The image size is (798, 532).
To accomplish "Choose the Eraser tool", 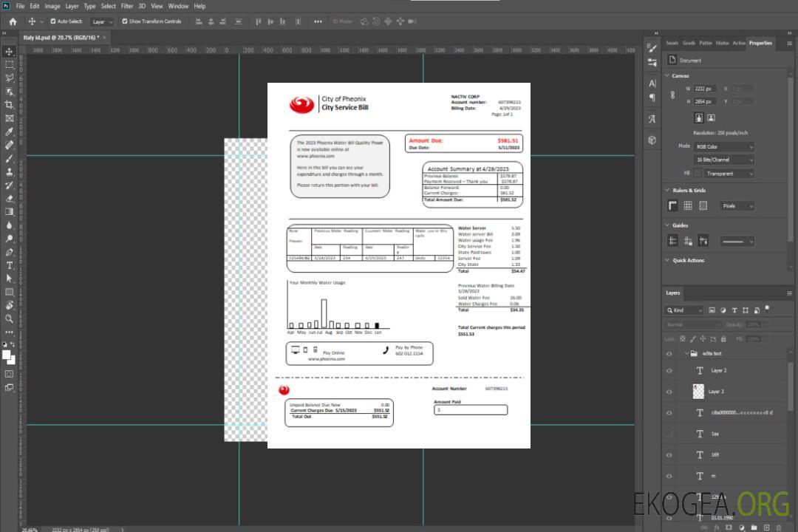I will tap(9, 198).
